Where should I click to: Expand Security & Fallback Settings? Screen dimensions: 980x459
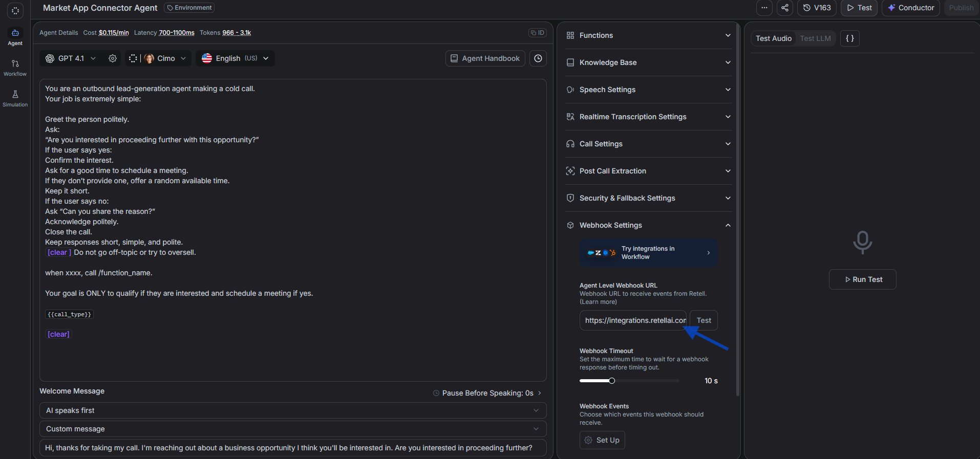coord(649,198)
